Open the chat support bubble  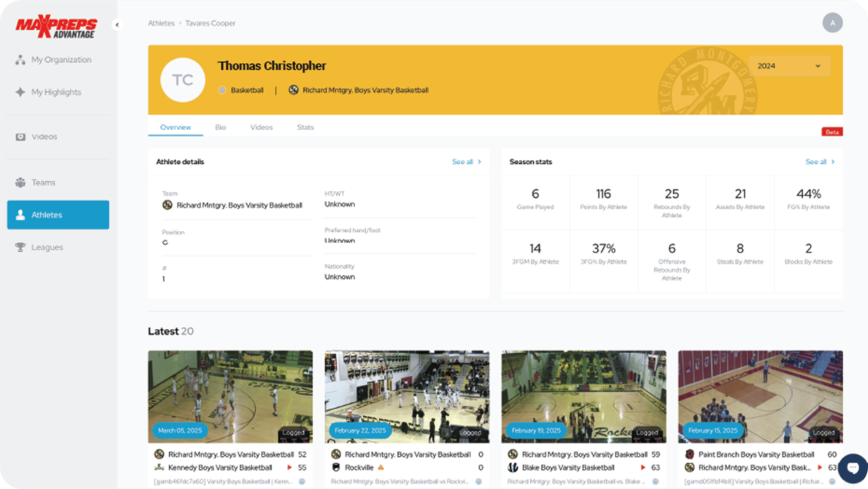point(853,468)
